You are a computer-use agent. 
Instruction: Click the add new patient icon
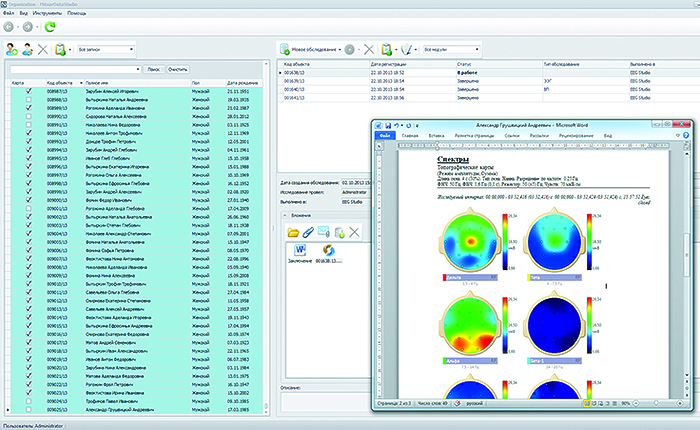[x=12, y=49]
